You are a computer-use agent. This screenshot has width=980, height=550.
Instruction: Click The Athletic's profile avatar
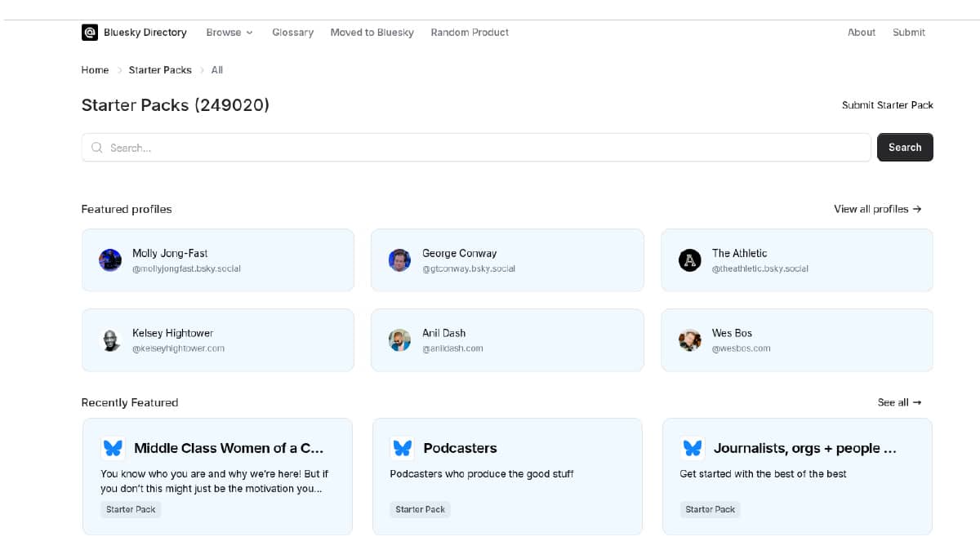pyautogui.click(x=689, y=259)
